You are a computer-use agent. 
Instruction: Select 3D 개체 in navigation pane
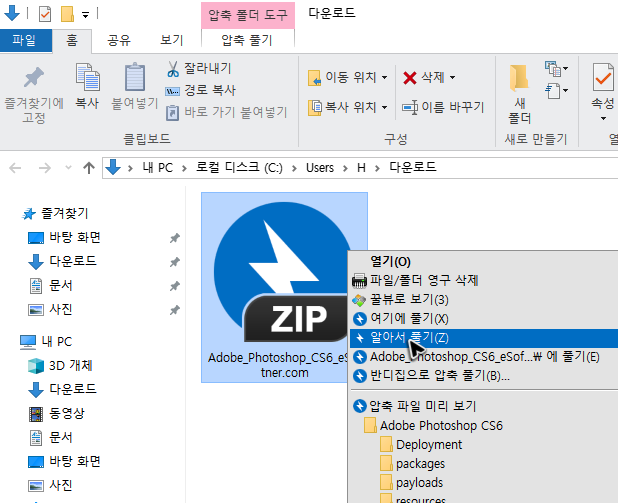pos(60,366)
